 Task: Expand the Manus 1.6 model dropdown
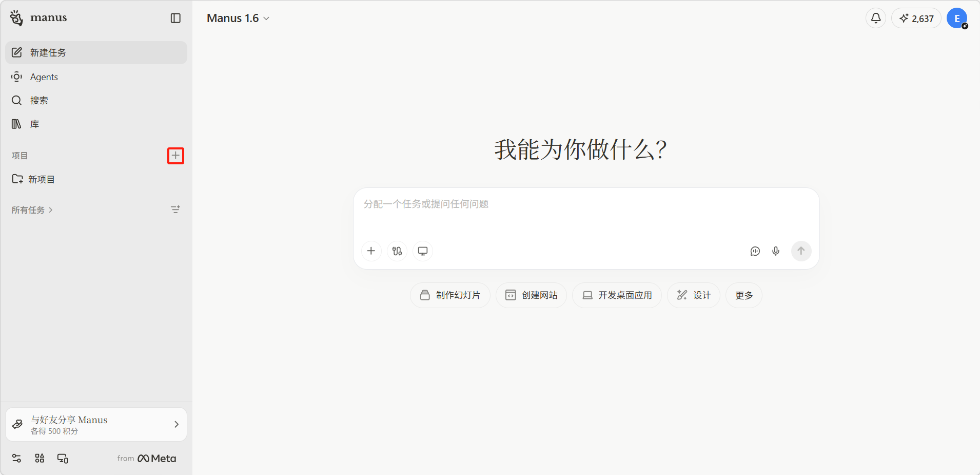238,18
